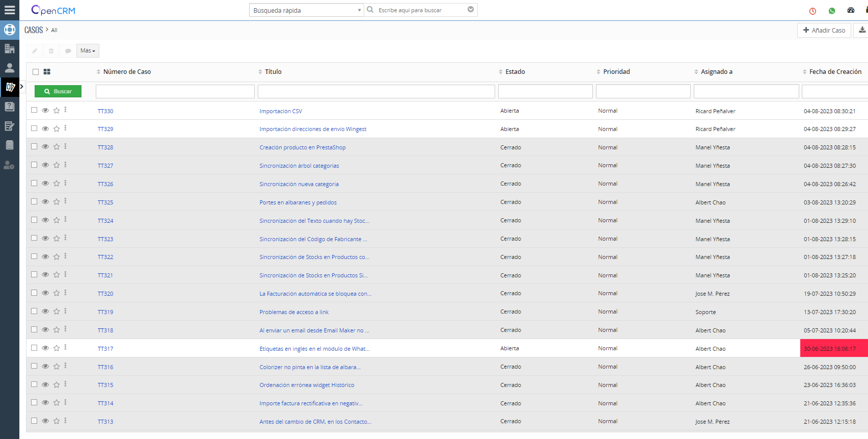
Task: Focus the Título filter field
Action: click(x=376, y=91)
